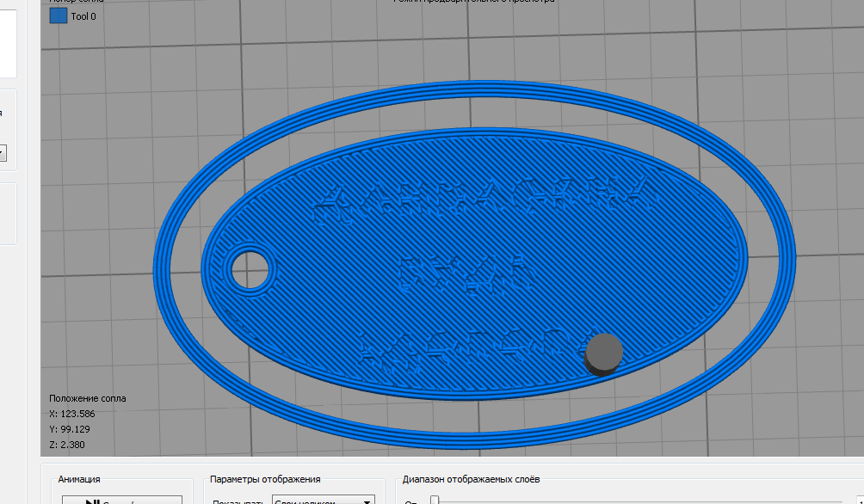Click the blue Tool 0 color swatch
The image size is (864, 504).
coord(59,15)
